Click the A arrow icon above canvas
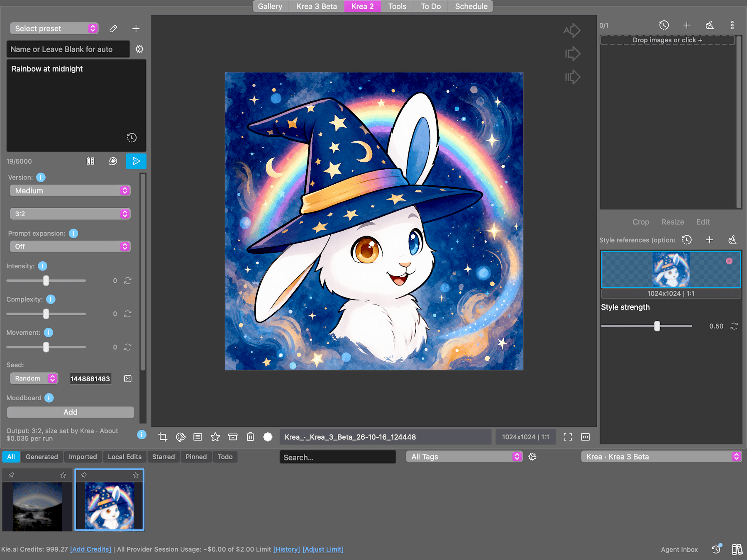Viewport: 747px width, 560px height. pos(572,30)
